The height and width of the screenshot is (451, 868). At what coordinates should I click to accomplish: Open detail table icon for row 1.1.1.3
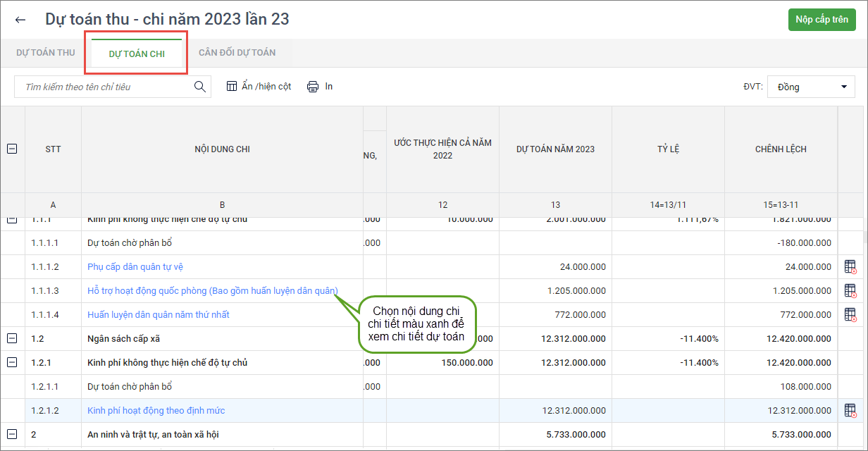tap(850, 291)
